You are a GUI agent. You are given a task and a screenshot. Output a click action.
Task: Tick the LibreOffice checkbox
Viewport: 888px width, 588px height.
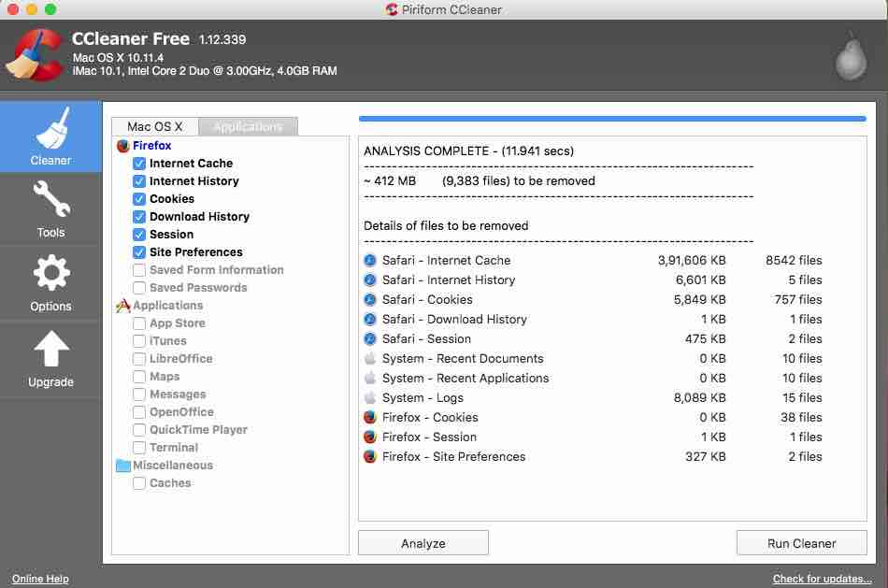pyautogui.click(x=138, y=359)
